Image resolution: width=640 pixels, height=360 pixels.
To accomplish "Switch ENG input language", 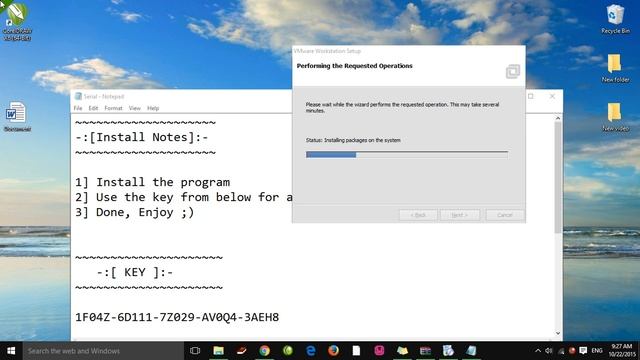I will [x=597, y=351].
